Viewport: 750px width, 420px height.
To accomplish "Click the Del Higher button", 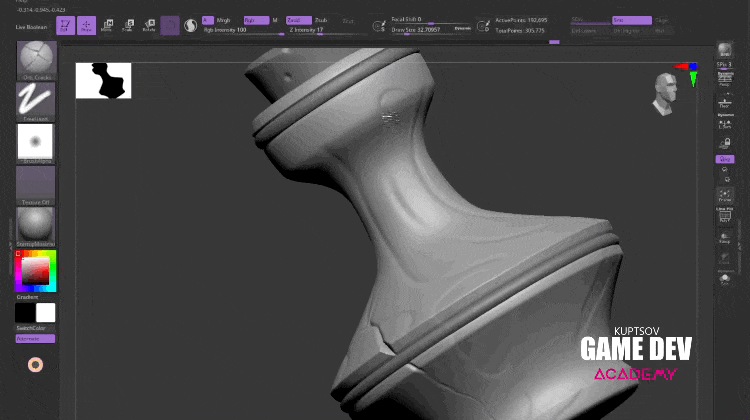I will tap(627, 31).
